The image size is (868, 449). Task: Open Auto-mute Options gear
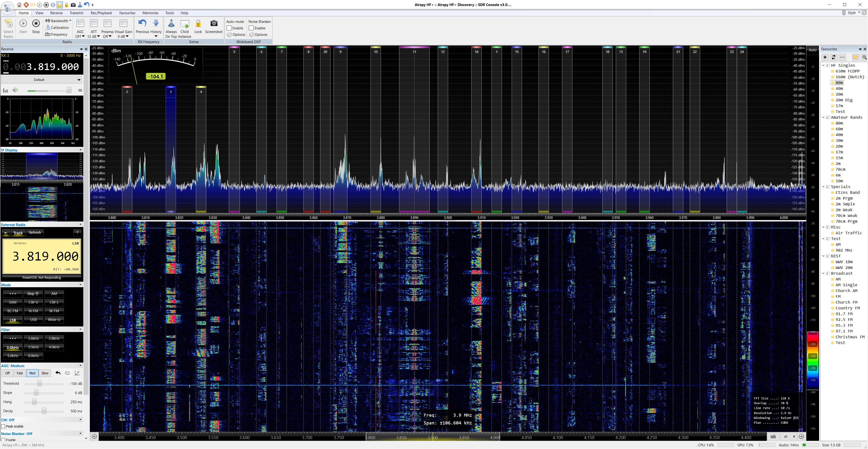[x=236, y=35]
